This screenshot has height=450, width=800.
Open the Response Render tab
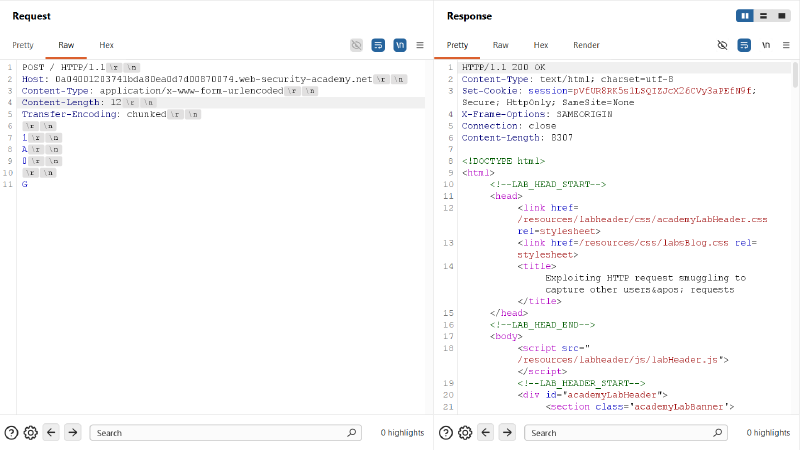[x=586, y=45]
